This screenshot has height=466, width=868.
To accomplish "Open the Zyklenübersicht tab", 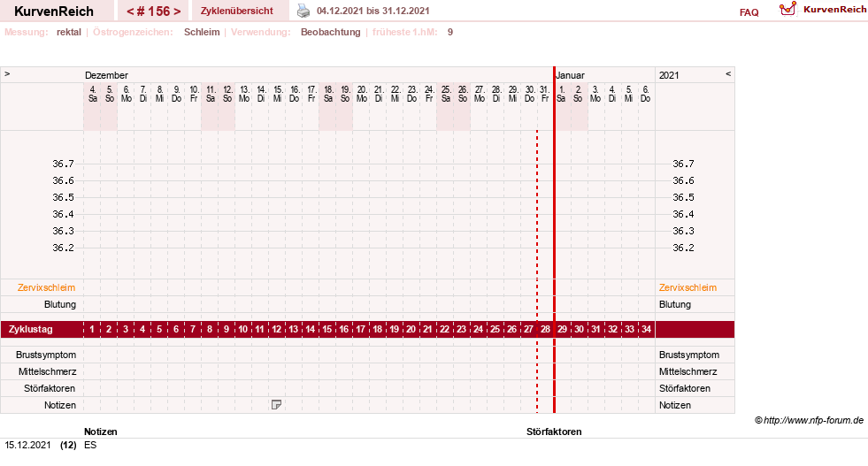I will pyautogui.click(x=236, y=11).
